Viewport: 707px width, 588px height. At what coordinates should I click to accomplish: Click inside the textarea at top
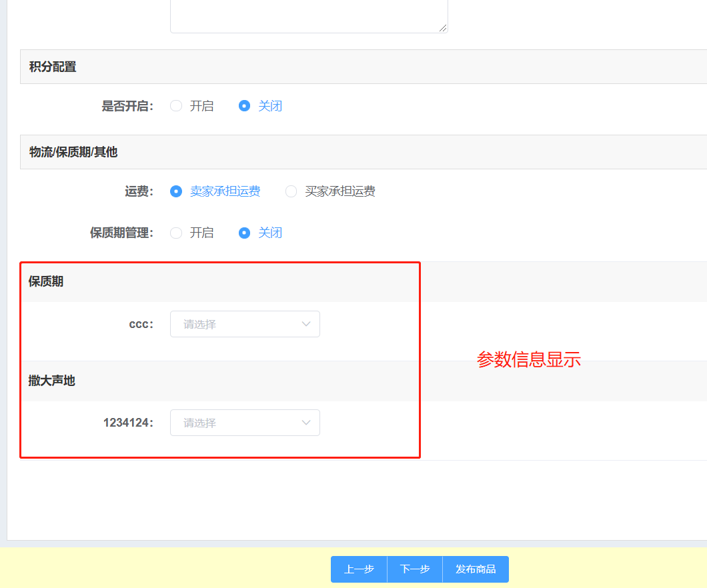pyautogui.click(x=309, y=16)
